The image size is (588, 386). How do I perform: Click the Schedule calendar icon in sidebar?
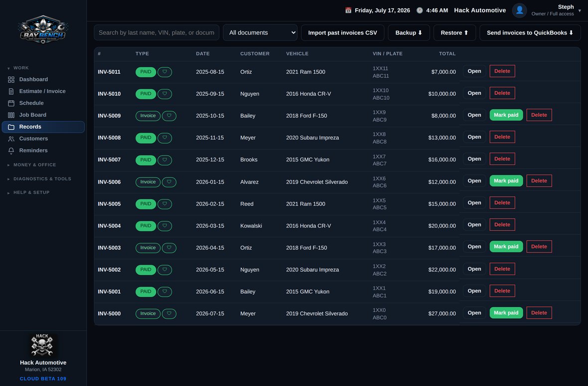(x=11, y=103)
